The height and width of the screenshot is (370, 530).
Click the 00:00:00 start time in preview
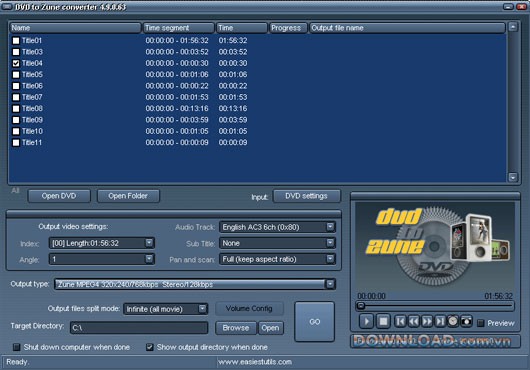[x=371, y=296]
